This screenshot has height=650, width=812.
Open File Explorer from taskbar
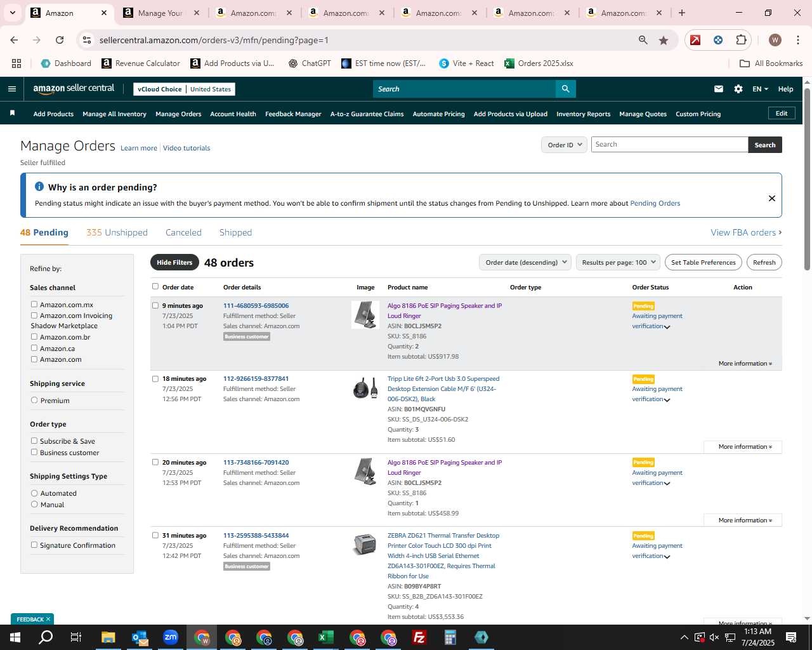[108, 637]
